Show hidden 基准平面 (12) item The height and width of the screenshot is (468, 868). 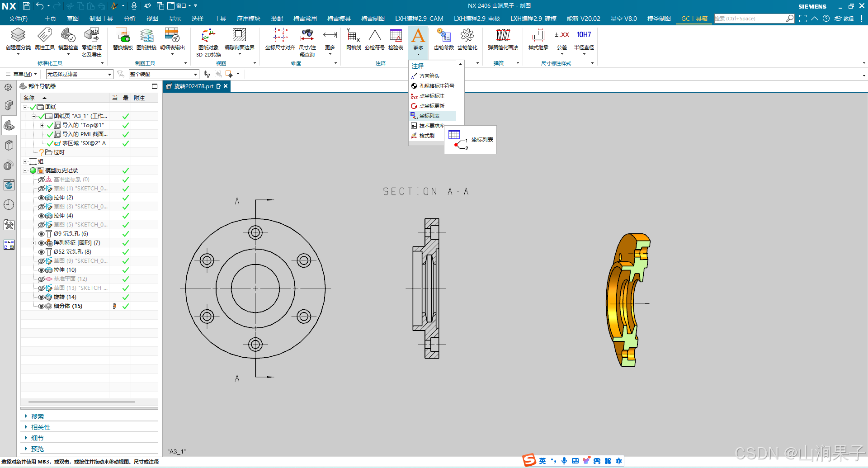(41, 279)
